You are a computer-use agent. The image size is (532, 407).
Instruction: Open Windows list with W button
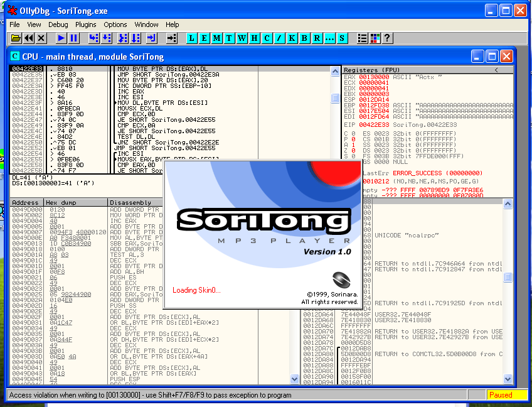click(242, 38)
